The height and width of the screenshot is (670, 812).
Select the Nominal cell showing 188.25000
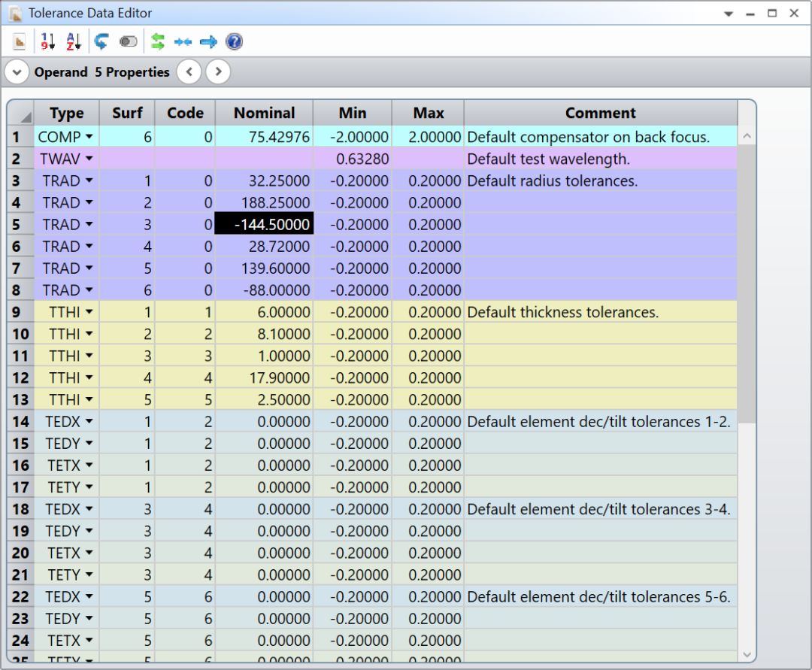click(264, 202)
